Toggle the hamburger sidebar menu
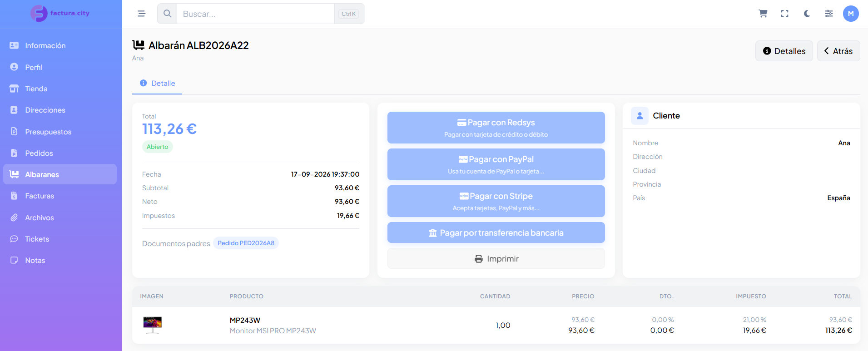This screenshot has width=868, height=351. (142, 14)
